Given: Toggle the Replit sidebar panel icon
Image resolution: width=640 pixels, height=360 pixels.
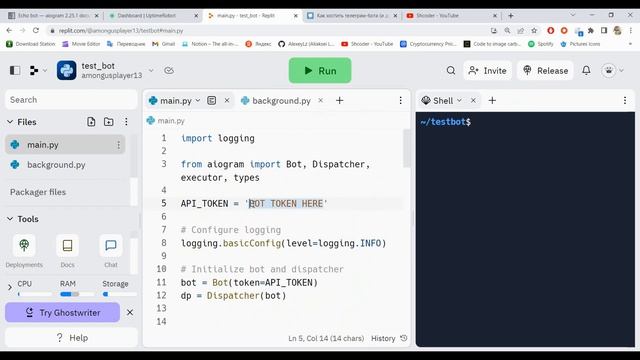Looking at the screenshot, I should point(15,71).
